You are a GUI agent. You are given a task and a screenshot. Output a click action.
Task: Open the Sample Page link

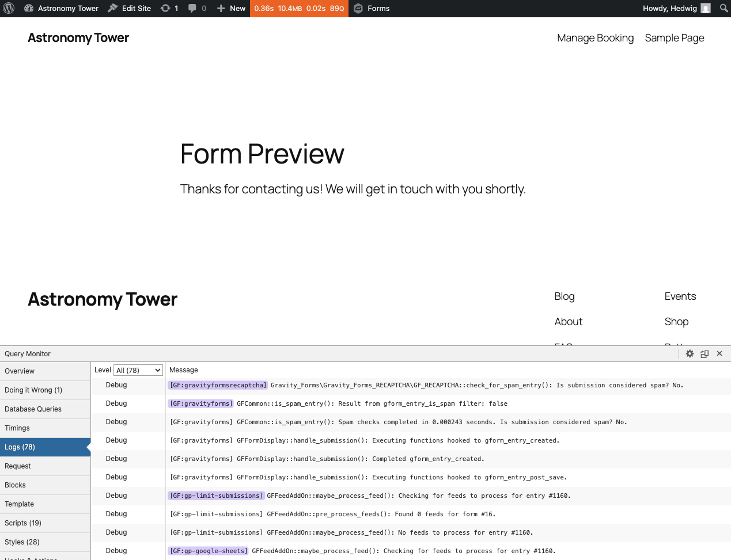pyautogui.click(x=674, y=38)
